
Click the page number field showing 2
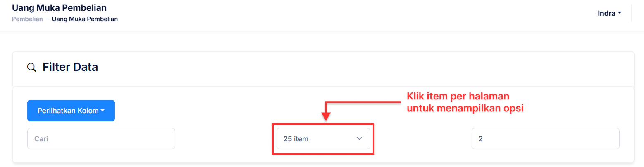pos(545,139)
